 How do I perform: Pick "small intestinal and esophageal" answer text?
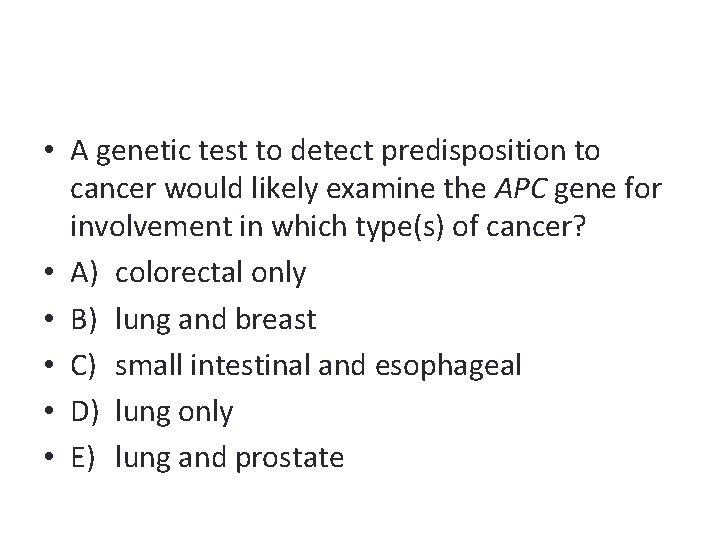pos(318,366)
